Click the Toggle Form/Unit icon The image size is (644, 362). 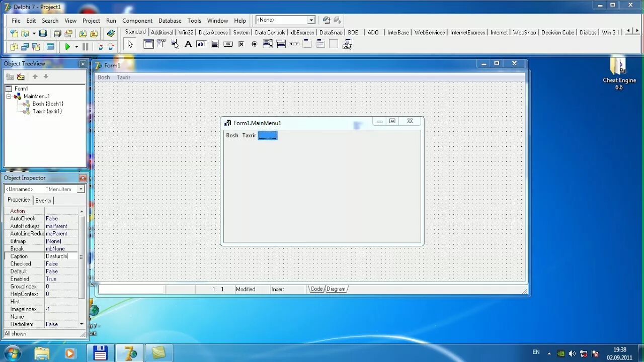tap(36, 47)
